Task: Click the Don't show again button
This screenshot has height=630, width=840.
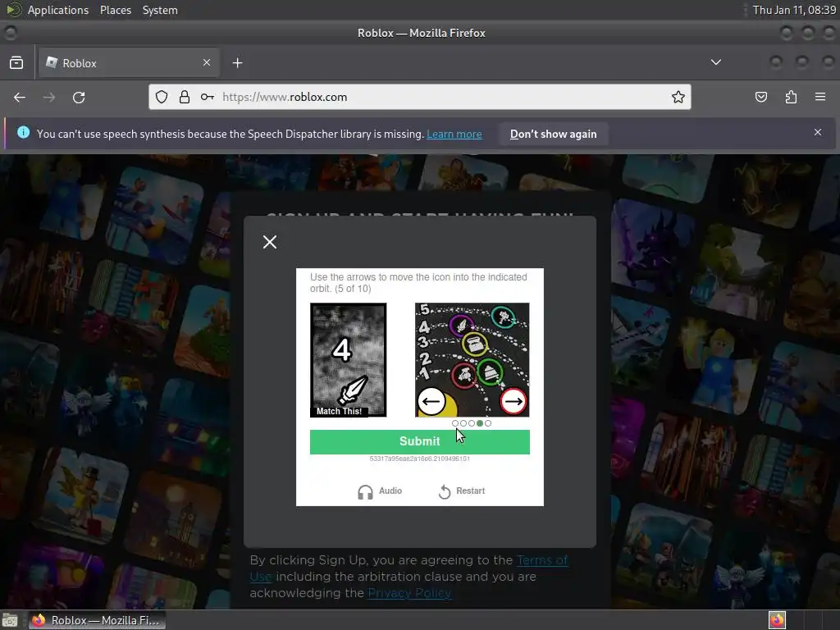Action: point(554,134)
